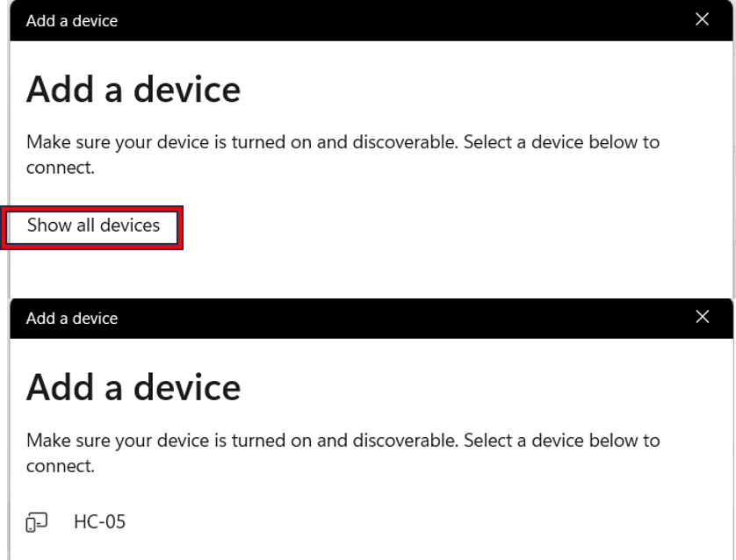
Task: Click the upper dialog's title bar text
Action: coord(72,21)
